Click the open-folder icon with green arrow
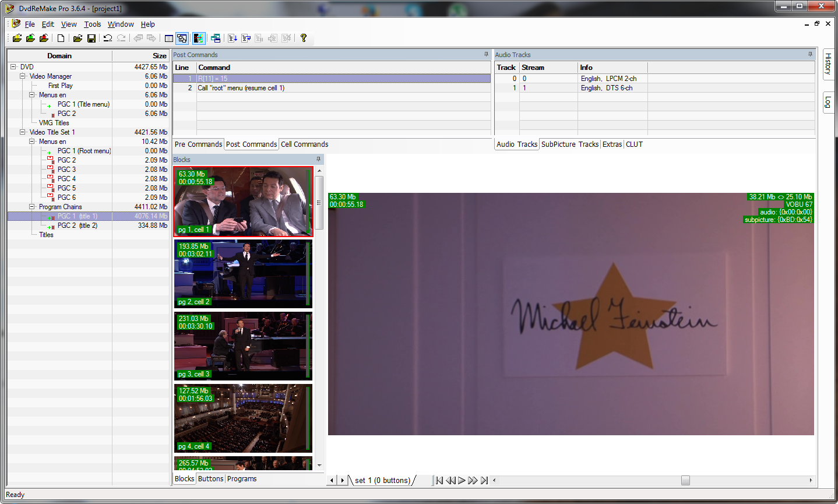Image resolution: width=838 pixels, height=504 pixels. point(30,38)
